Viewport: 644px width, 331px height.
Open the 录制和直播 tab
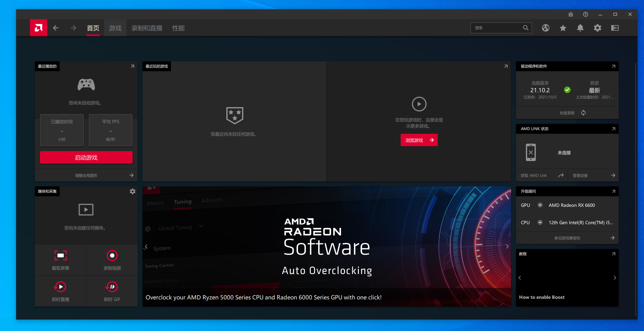(147, 28)
